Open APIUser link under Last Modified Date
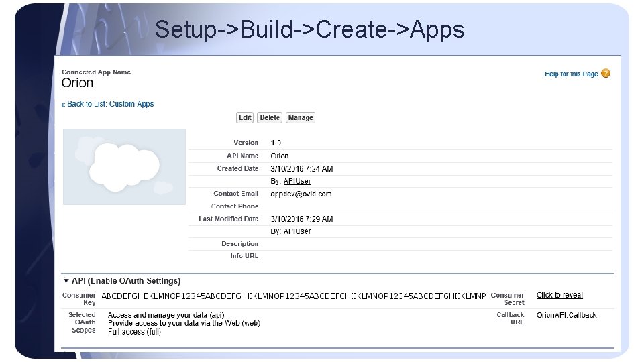This screenshot has height=362, width=644. coord(297,231)
